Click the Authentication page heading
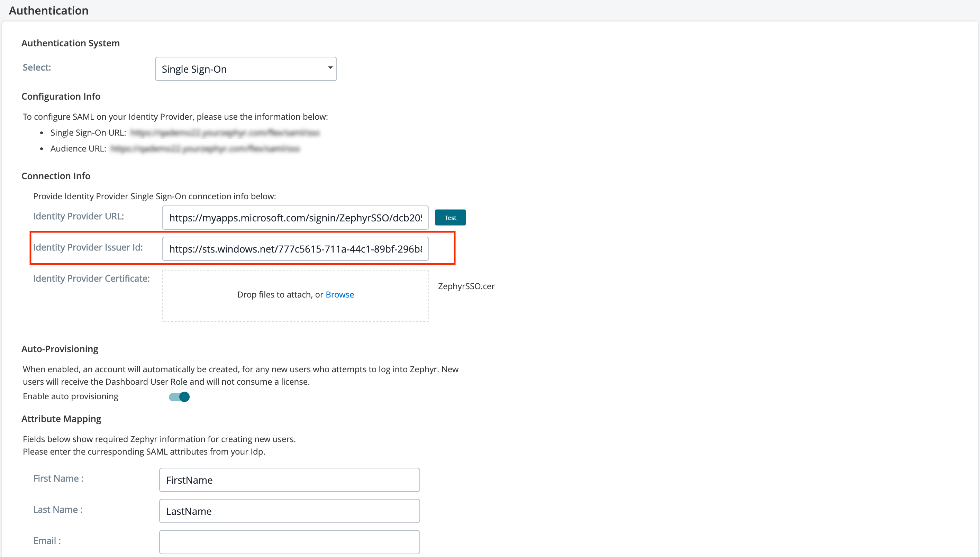980x557 pixels. tap(48, 10)
